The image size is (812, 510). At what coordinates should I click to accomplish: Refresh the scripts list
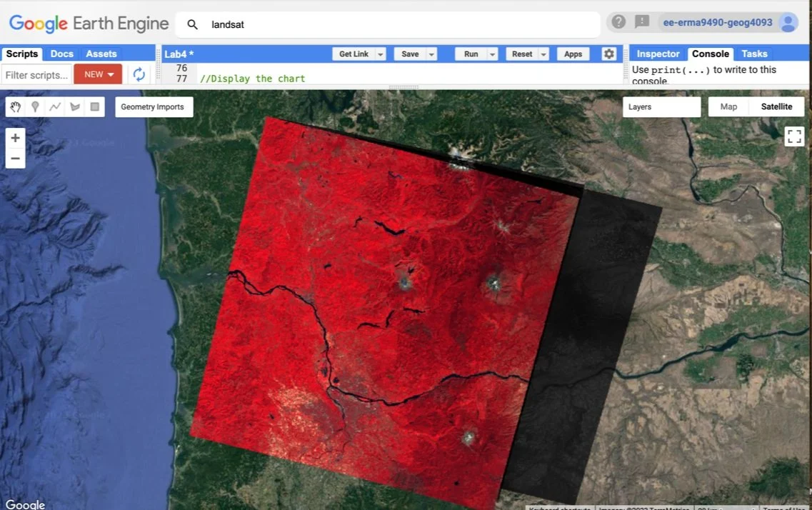pos(139,74)
